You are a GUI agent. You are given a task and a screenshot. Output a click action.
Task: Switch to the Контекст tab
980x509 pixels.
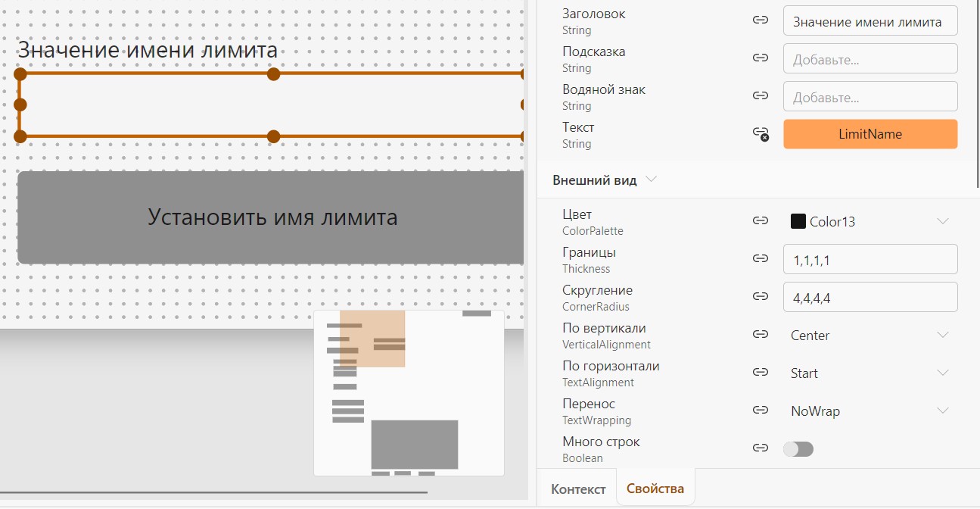(x=578, y=489)
